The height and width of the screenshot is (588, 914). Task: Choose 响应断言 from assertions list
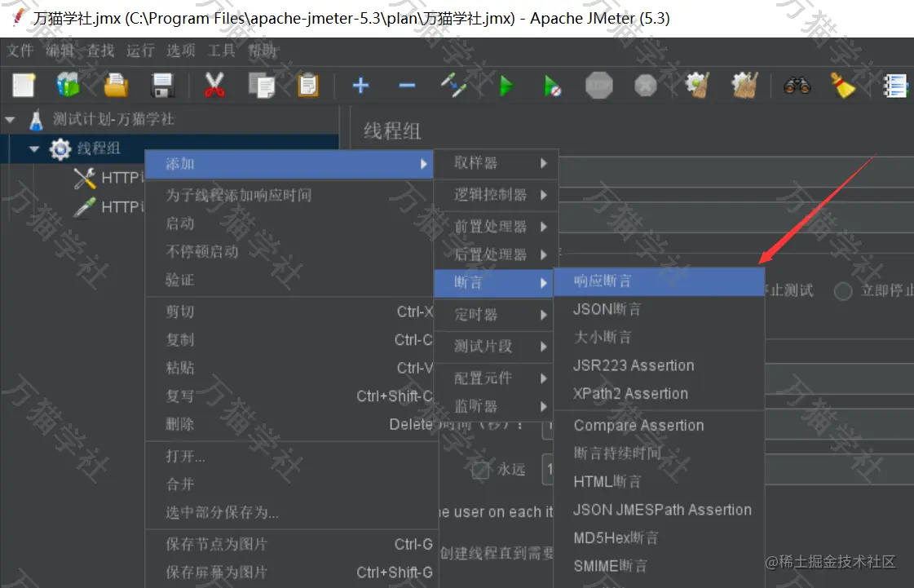pos(660,281)
